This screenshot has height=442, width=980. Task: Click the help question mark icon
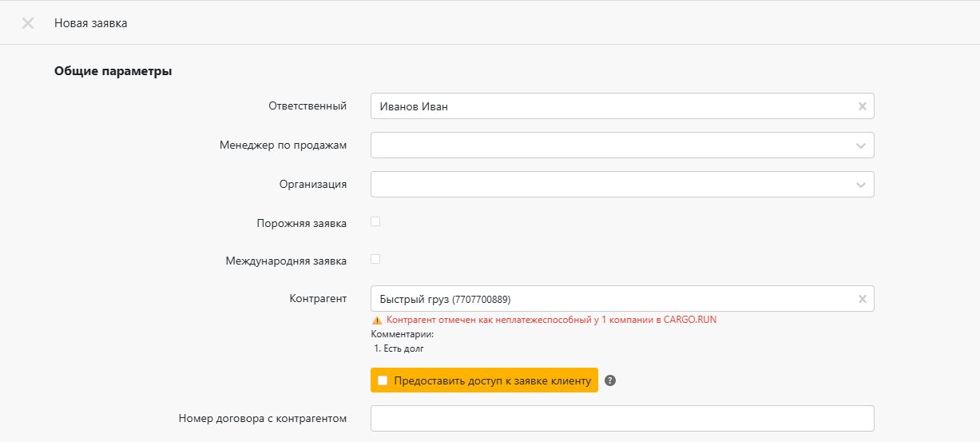610,380
